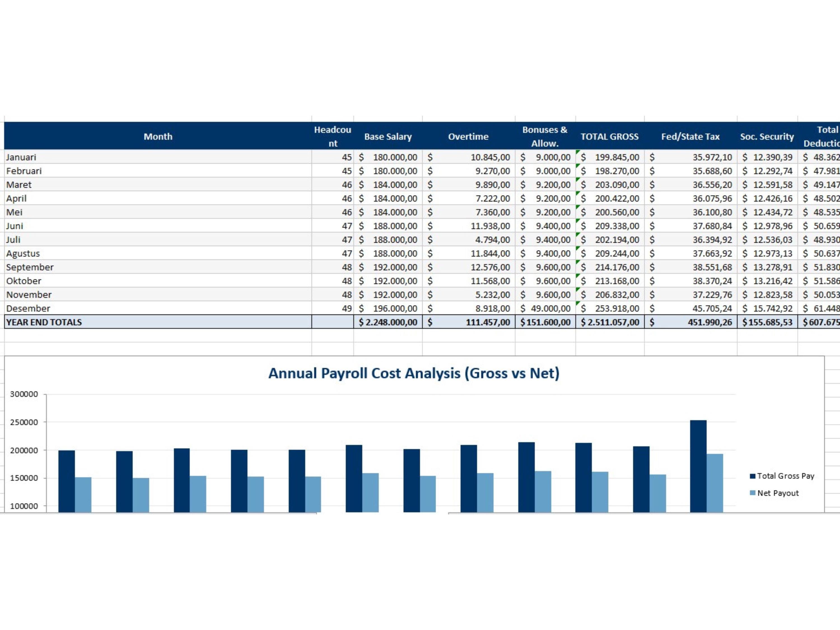Image resolution: width=840 pixels, height=630 pixels.
Task: Click Januari overtime 10.845,00 cell
Action: click(469, 157)
